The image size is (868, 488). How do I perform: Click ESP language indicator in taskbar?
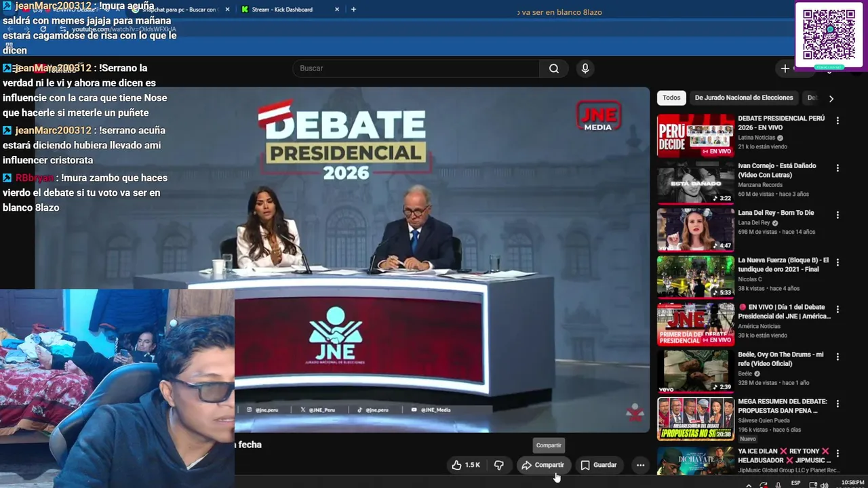(796, 483)
